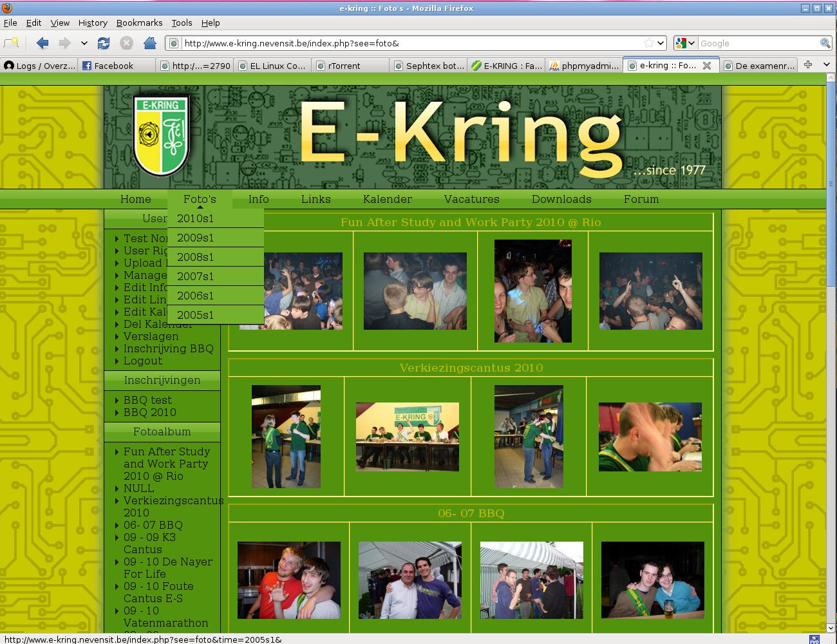Click the E-Kring shield logo
Viewport: 837px width, 644px height.
[x=161, y=135]
